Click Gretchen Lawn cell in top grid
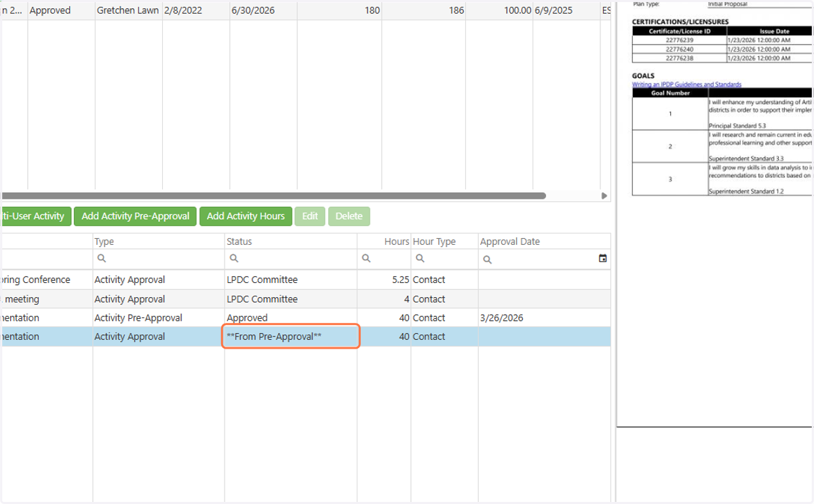 pos(128,10)
